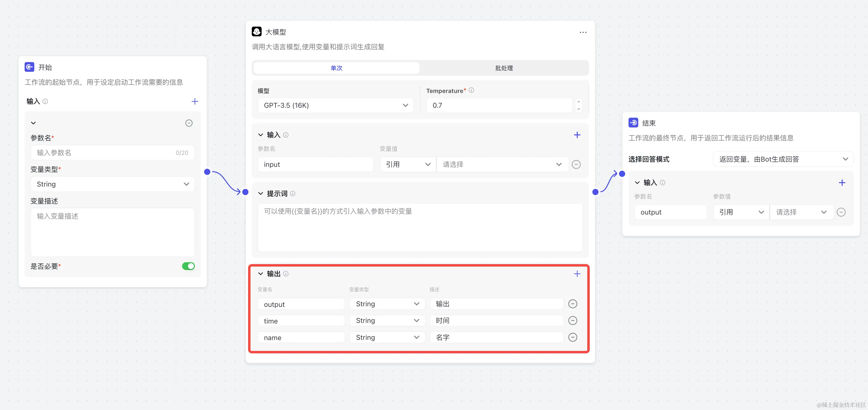The height and width of the screenshot is (410, 868).
Task: Add a new output variable with plus button
Action: point(577,274)
